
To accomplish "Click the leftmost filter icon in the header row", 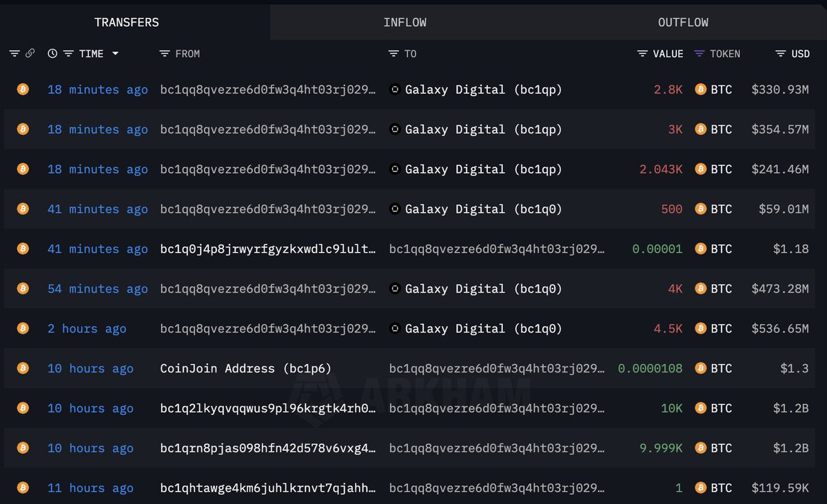I will click(14, 53).
